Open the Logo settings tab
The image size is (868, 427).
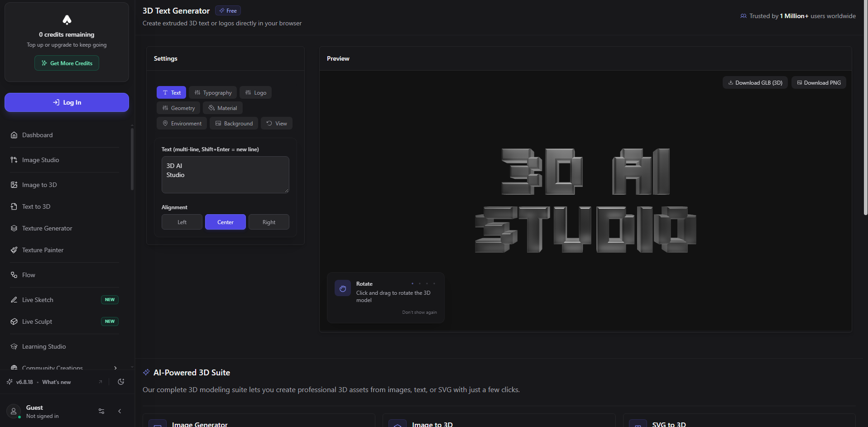255,92
